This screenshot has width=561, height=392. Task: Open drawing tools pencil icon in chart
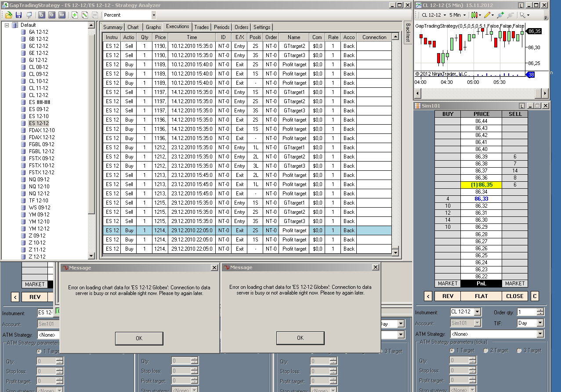[x=487, y=15]
